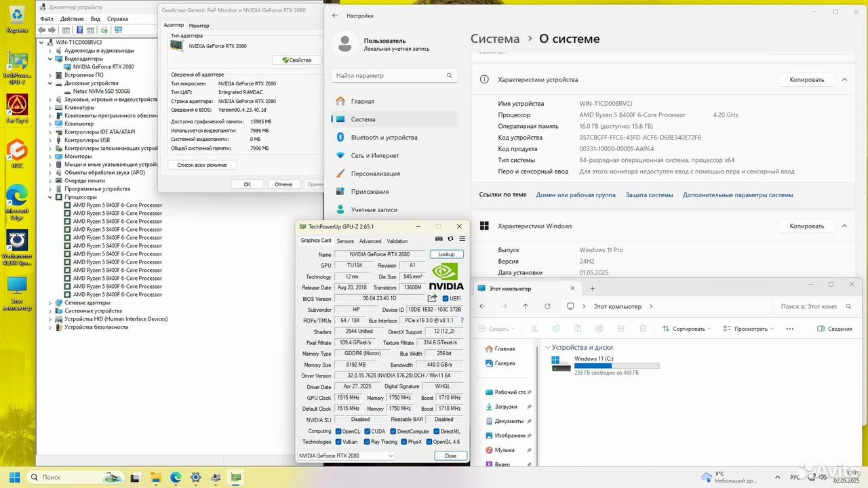
Task: Click Windows 11 (C:) usage bar
Action: pyautogui.click(x=616, y=366)
